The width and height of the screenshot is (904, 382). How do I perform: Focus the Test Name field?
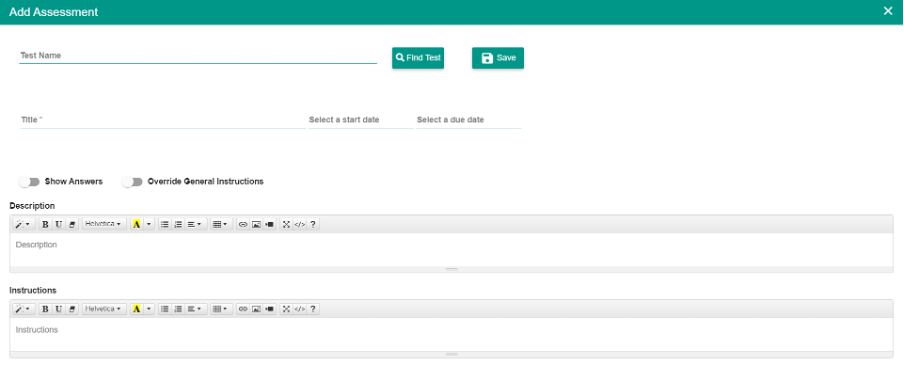[x=198, y=55]
